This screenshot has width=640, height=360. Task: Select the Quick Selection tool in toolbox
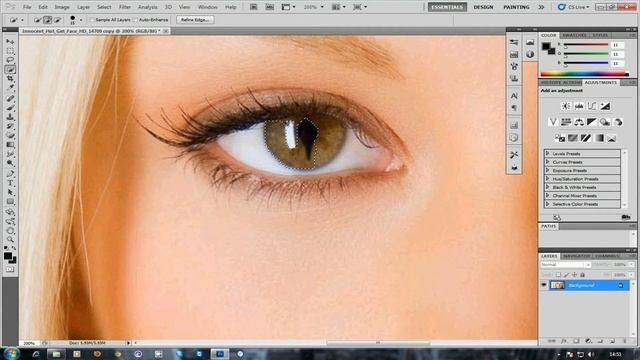click(x=10, y=69)
